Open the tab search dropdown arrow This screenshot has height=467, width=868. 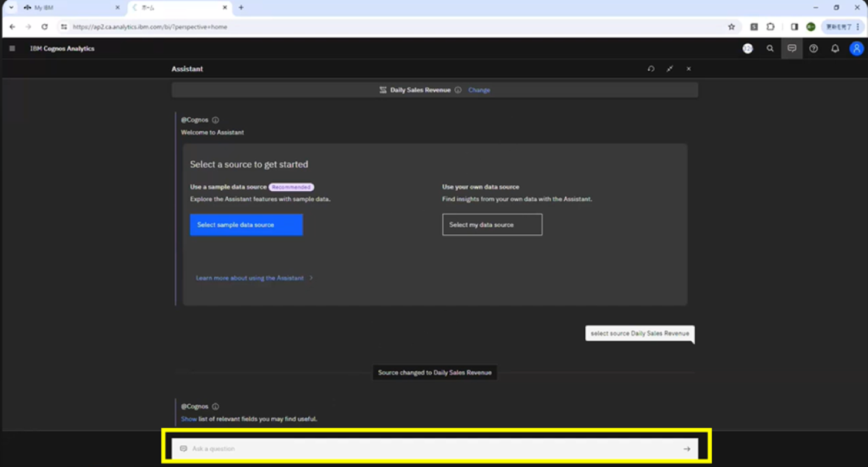(12, 7)
